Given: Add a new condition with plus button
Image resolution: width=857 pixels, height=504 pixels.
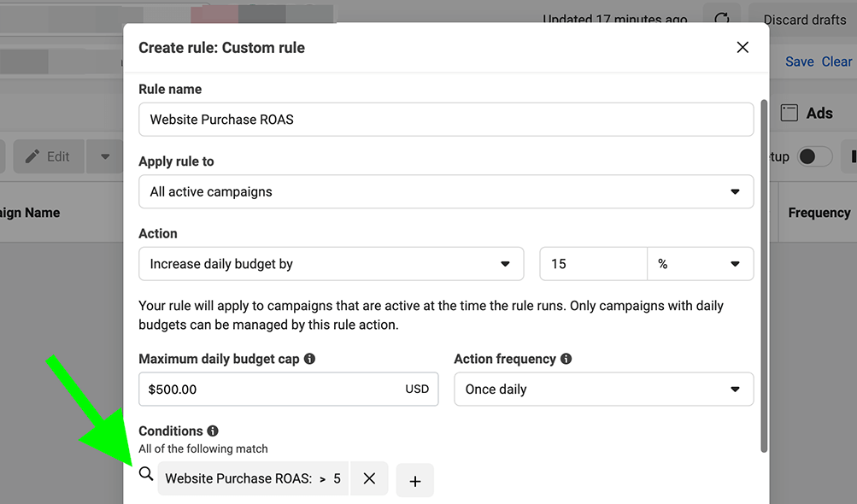Looking at the screenshot, I should (415, 481).
